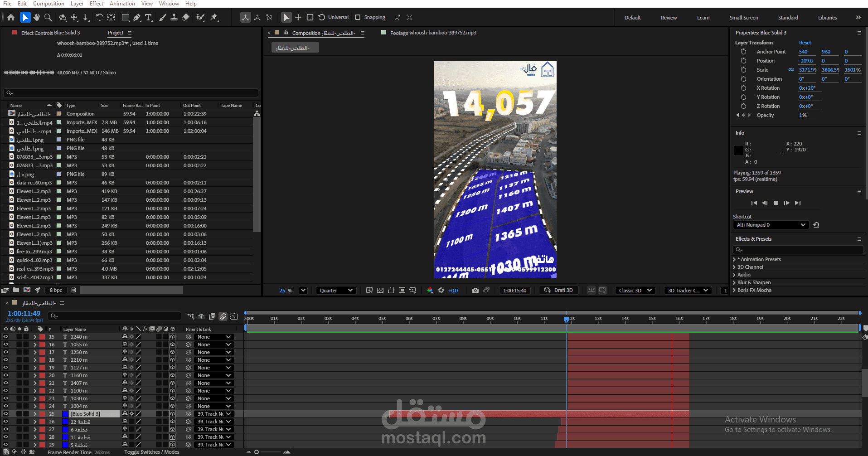Toggle the Position stopwatch in Properties
The width and height of the screenshot is (868, 456).
pos(743,61)
